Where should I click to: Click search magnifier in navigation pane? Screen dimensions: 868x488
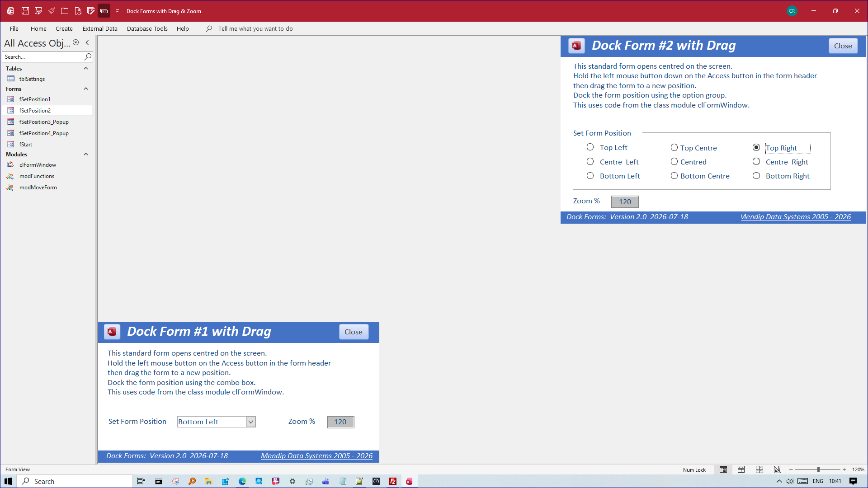[88, 56]
